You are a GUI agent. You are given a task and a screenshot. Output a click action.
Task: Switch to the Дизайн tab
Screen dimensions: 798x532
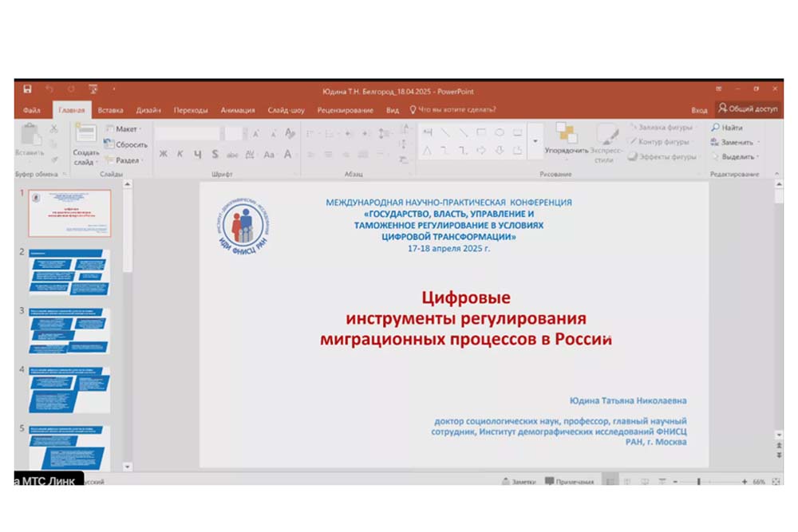pyautogui.click(x=148, y=110)
